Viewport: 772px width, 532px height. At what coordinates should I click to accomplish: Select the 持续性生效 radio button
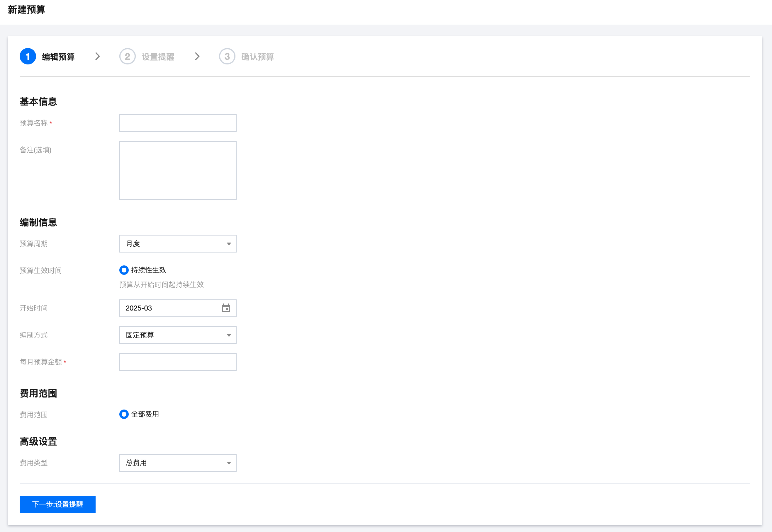[124, 270]
